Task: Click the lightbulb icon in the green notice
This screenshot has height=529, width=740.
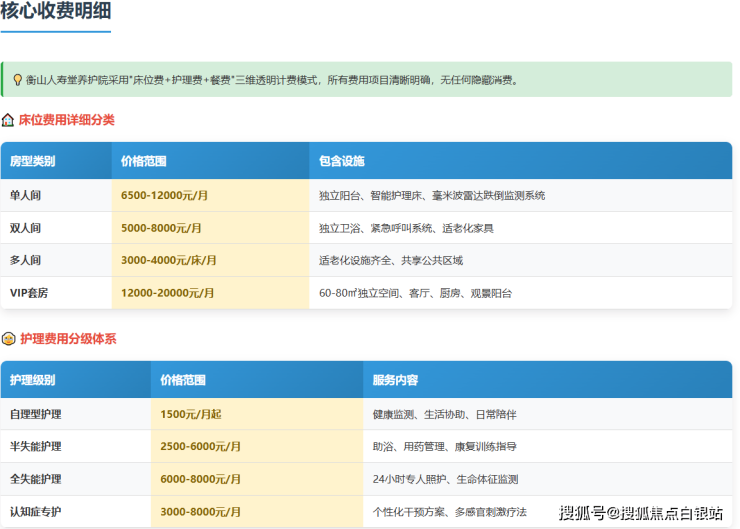Action: point(17,80)
